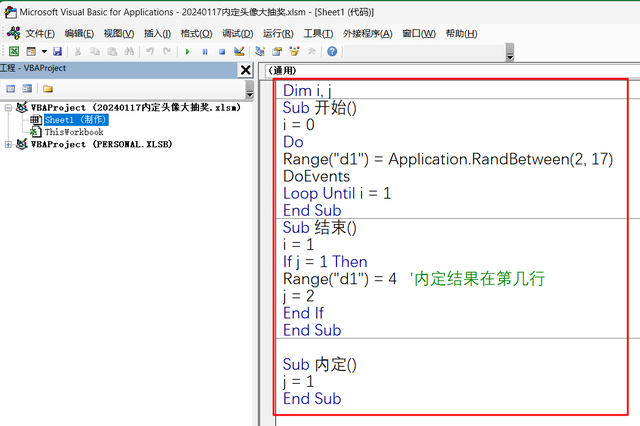
Task: Select the 20240117内定头像大抽奖.xlsm project label
Action: 136,108
